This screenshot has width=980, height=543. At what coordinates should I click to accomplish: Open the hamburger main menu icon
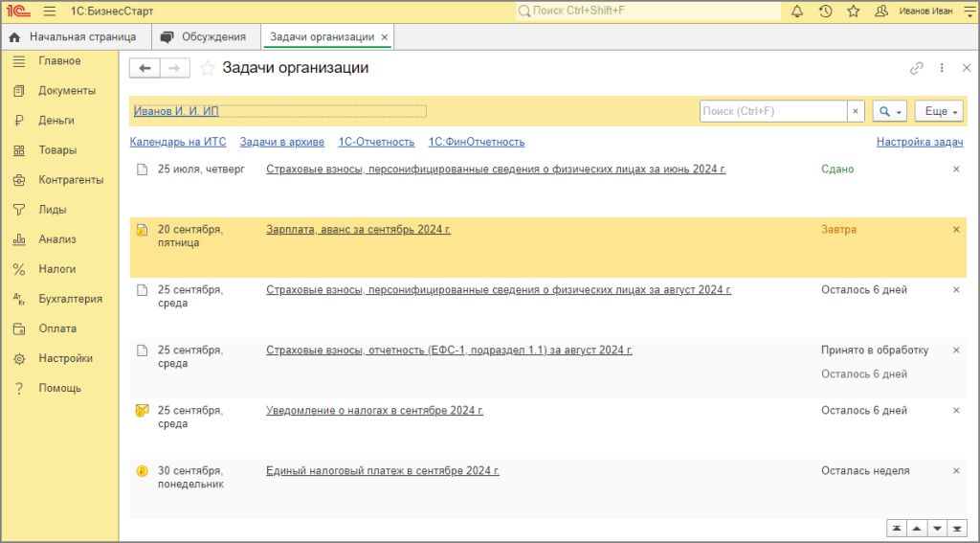[49, 11]
